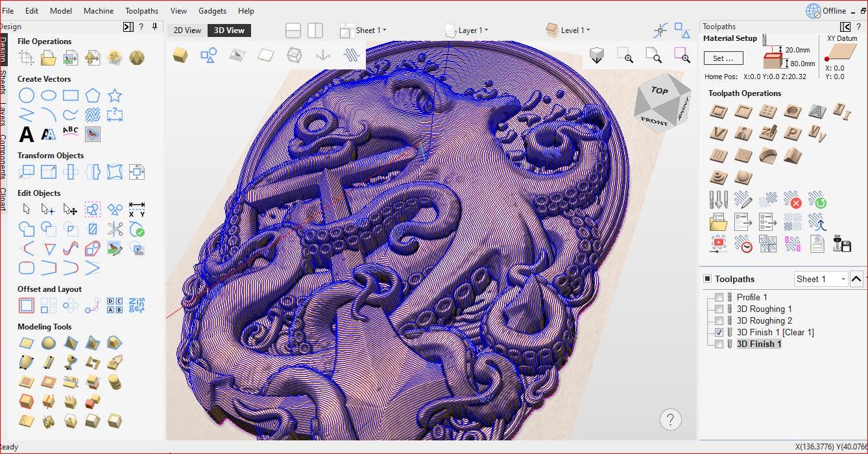Open an existing file with folder icon

(48, 58)
